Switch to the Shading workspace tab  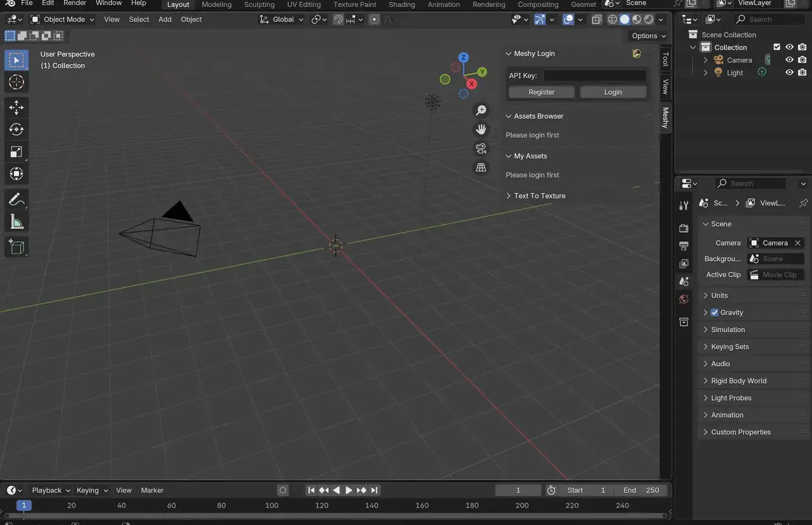point(402,4)
